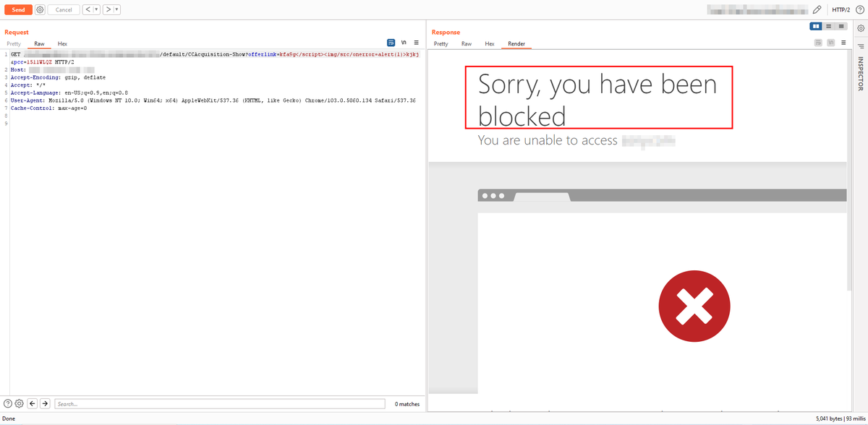Viewport: 868px width, 425px height.
Task: Click the Send button
Action: tap(18, 9)
